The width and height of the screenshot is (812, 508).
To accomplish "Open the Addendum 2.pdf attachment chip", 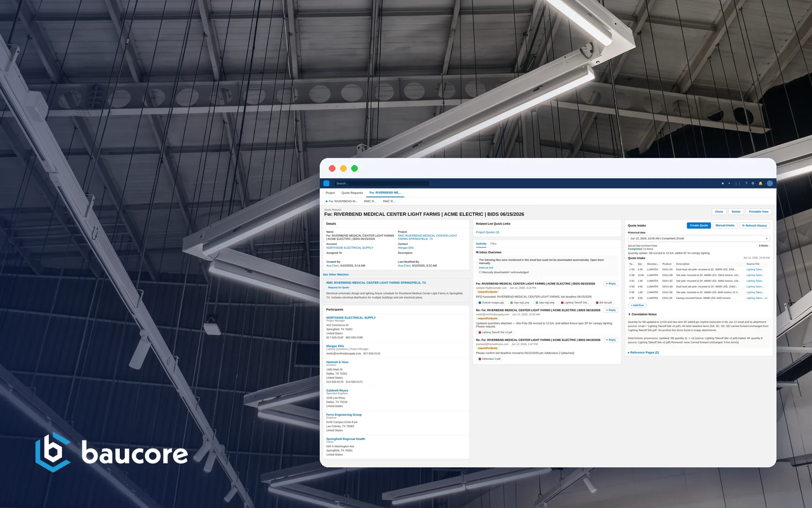I will coord(490,359).
